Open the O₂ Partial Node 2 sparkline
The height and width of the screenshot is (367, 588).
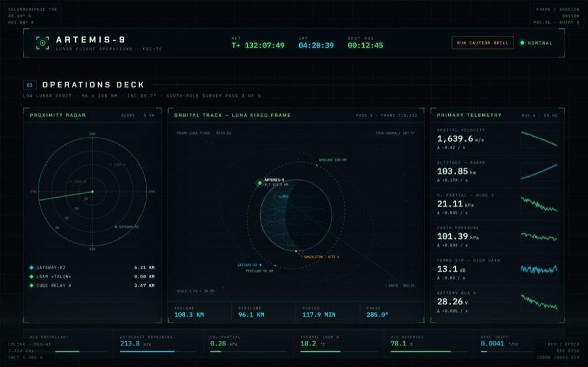point(539,204)
